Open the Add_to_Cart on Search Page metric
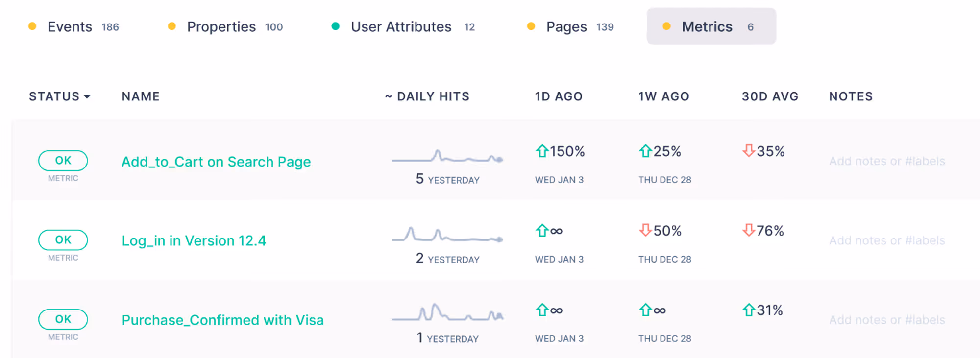 click(216, 162)
